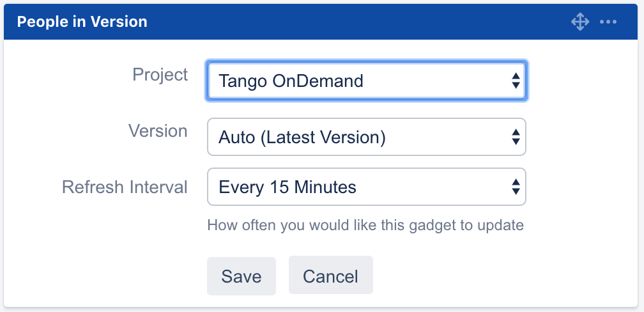The height and width of the screenshot is (312, 644).
Task: Click the gadget update help text
Action: click(x=365, y=225)
